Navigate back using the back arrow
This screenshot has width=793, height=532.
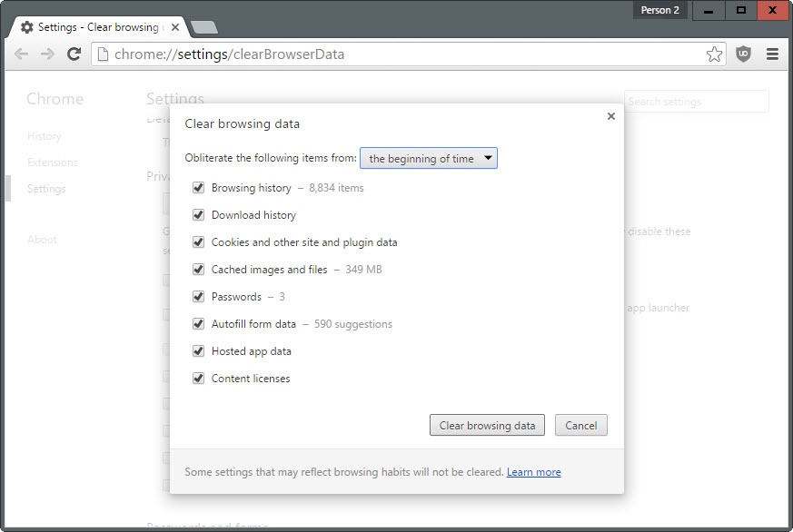pos(22,54)
